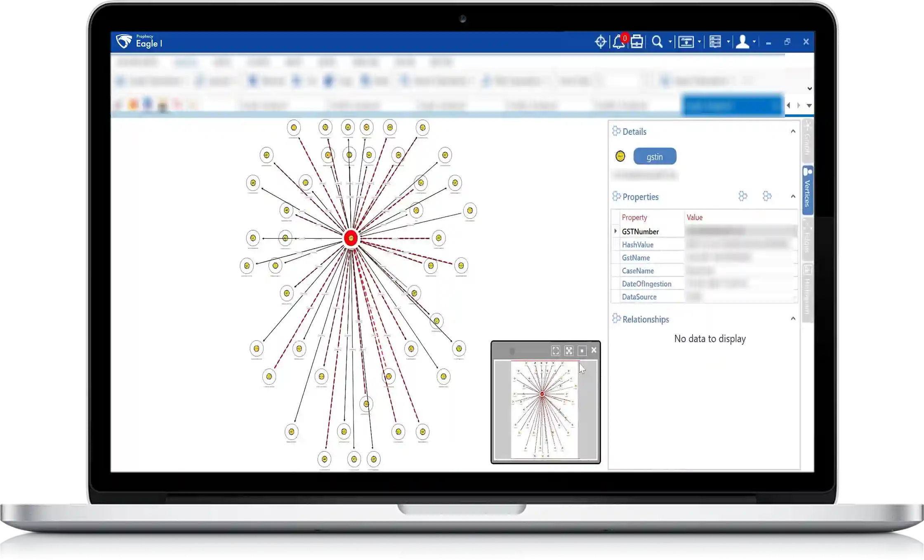Collapse the Details section
The image size is (924, 560).
point(793,132)
